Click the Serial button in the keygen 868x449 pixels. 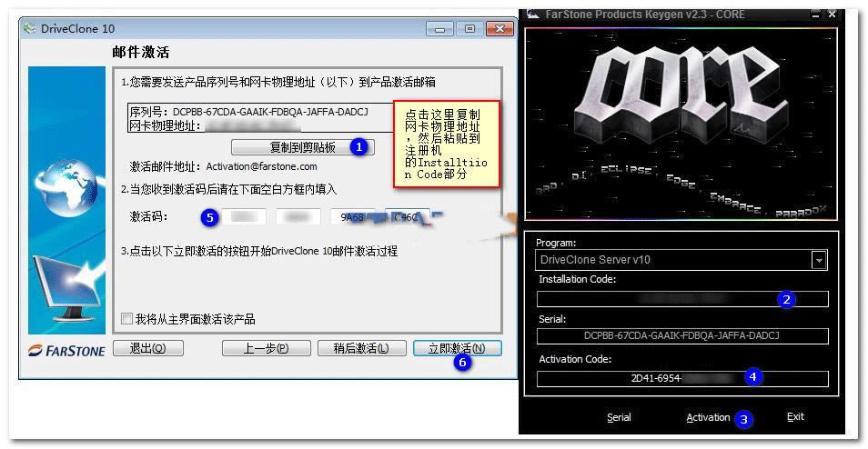(619, 417)
